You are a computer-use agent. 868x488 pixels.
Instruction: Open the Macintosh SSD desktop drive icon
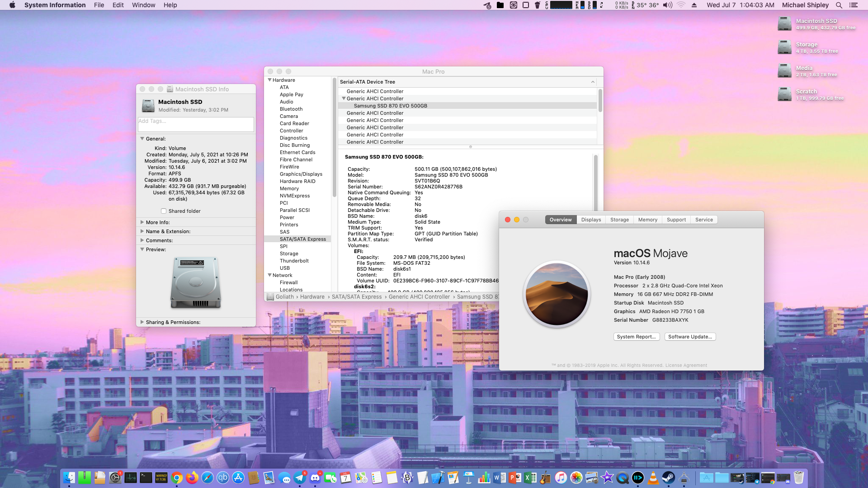[784, 24]
